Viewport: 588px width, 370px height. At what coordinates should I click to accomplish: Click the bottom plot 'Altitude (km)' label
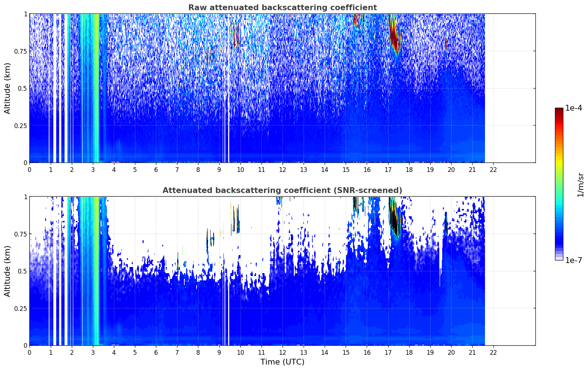point(8,271)
